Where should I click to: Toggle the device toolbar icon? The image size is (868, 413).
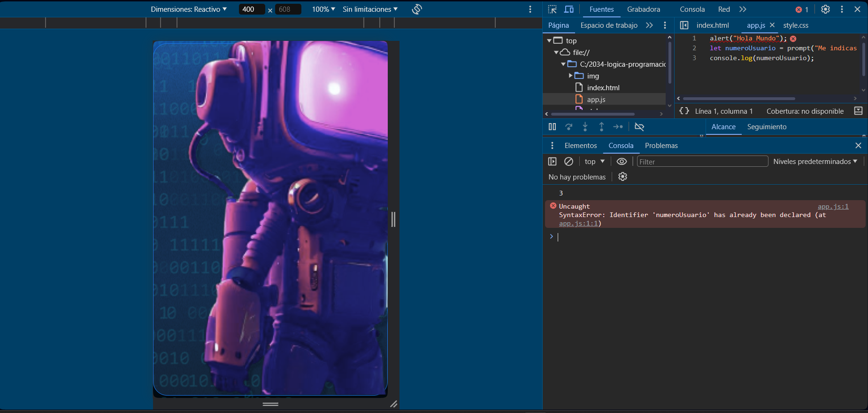(x=568, y=9)
